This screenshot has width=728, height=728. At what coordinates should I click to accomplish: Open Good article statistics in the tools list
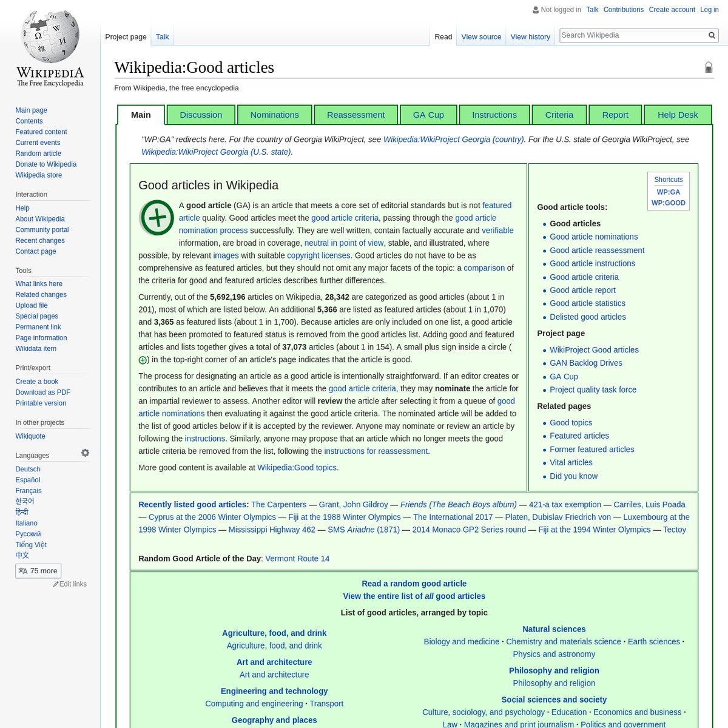(x=587, y=303)
